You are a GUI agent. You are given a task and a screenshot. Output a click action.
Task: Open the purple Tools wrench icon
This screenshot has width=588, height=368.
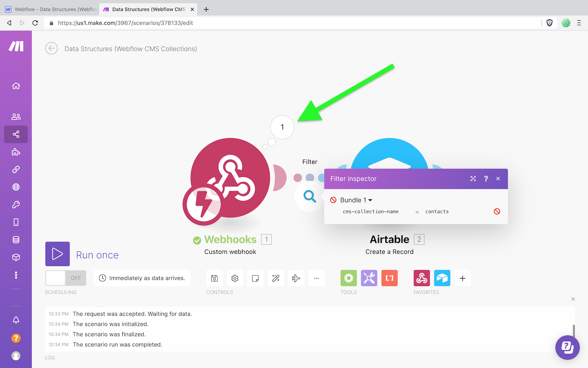coord(369,278)
